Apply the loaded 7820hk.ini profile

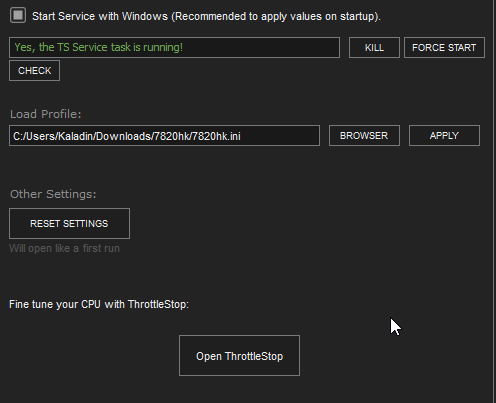444,136
